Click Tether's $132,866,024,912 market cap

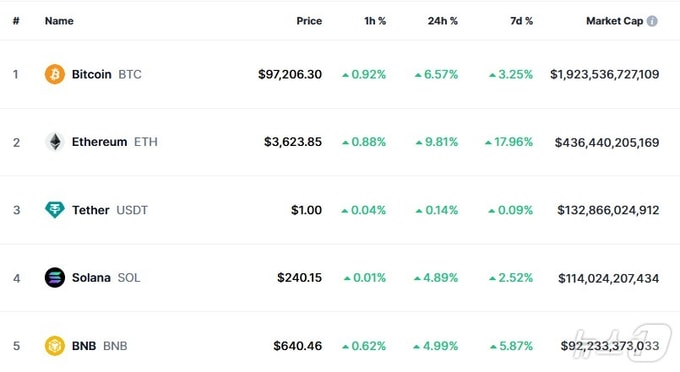608,210
